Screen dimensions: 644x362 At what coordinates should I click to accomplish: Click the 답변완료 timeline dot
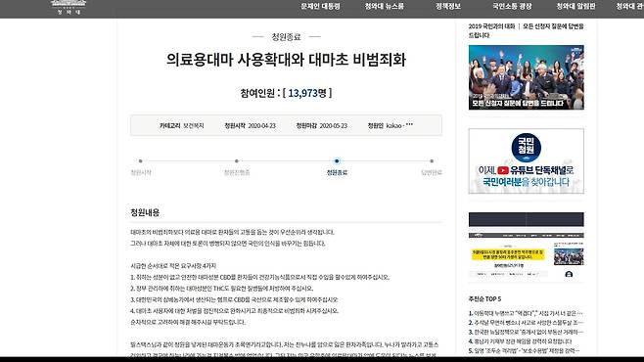[432, 160]
